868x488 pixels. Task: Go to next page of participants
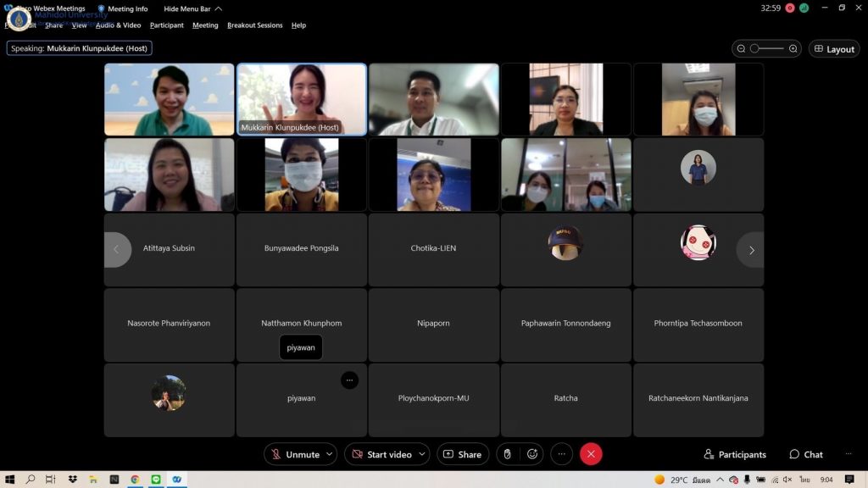[750, 250]
